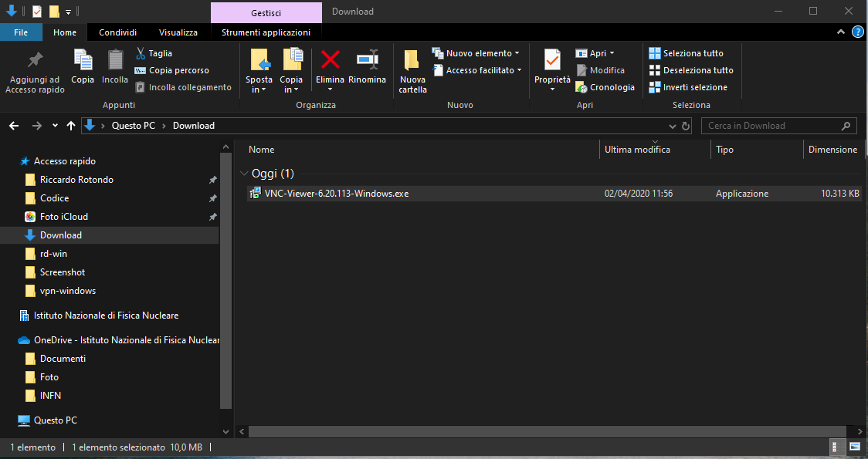
Task: Click the file list horizontal scrollbar
Action: [547, 431]
